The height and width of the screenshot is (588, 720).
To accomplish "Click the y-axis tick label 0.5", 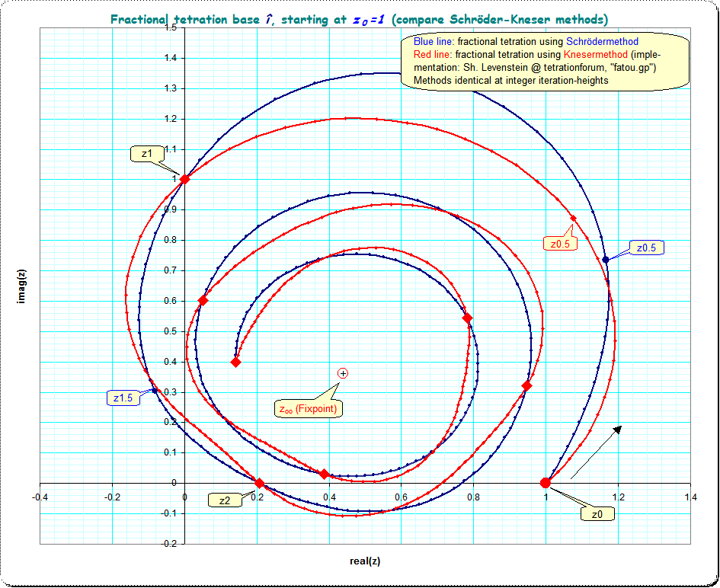I will point(171,331).
